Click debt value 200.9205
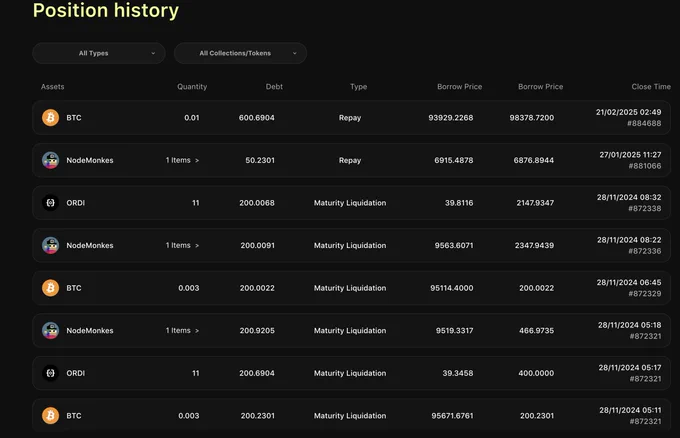 point(257,330)
